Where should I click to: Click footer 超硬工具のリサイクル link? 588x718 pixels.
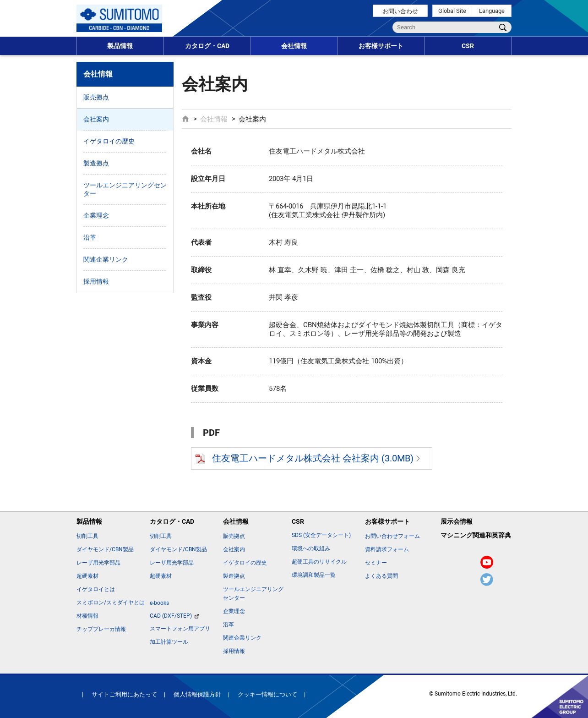[x=319, y=562]
